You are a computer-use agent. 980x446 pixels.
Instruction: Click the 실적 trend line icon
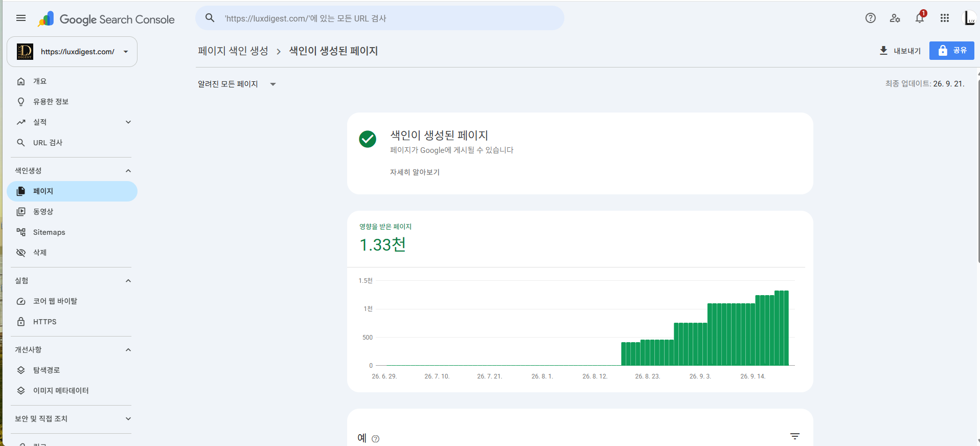pos(21,122)
